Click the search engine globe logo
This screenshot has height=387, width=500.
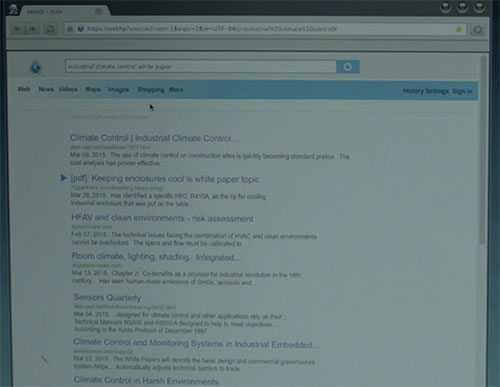pos(35,68)
